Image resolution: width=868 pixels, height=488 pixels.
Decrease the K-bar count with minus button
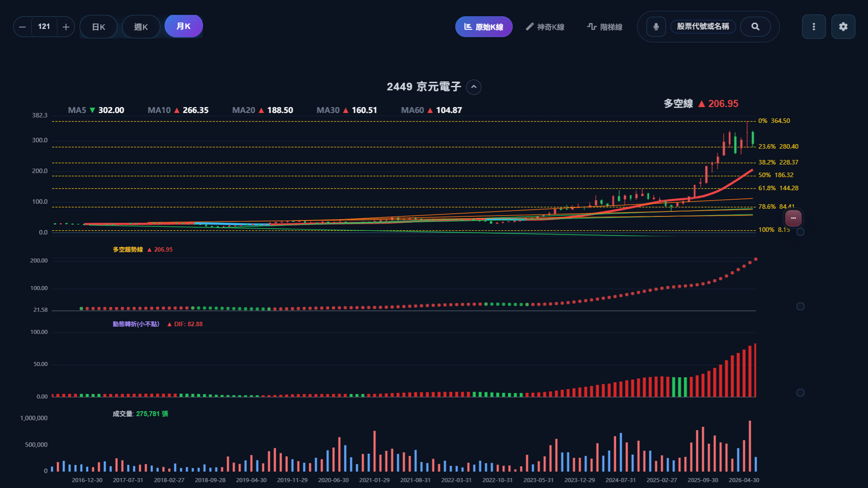point(22,27)
